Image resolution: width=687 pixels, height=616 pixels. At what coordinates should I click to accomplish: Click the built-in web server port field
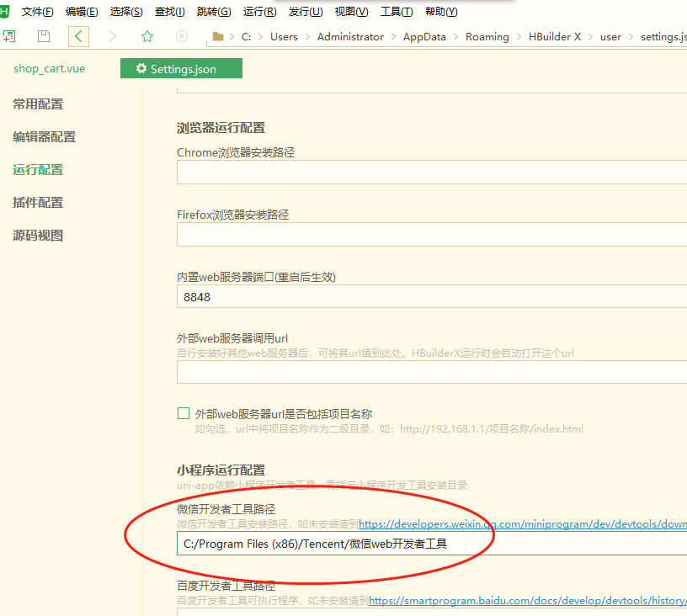431,297
